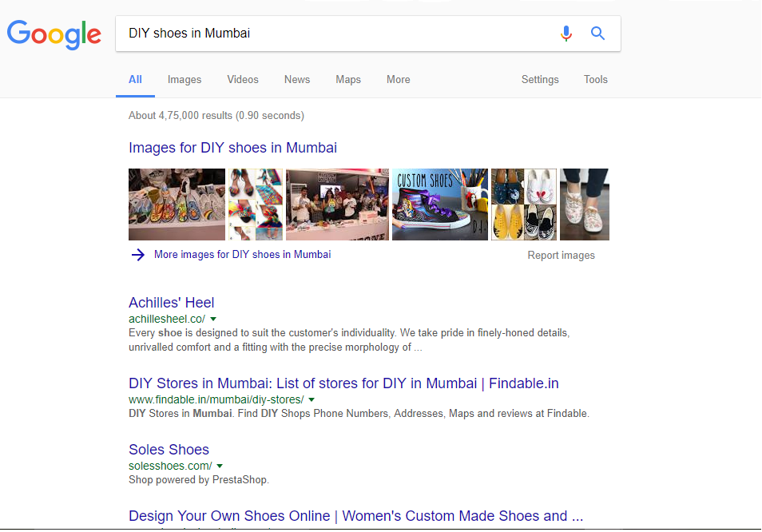Screen dimensions: 762x532
Task: Click the arrow icon beside the more images link
Action: pyautogui.click(x=137, y=254)
